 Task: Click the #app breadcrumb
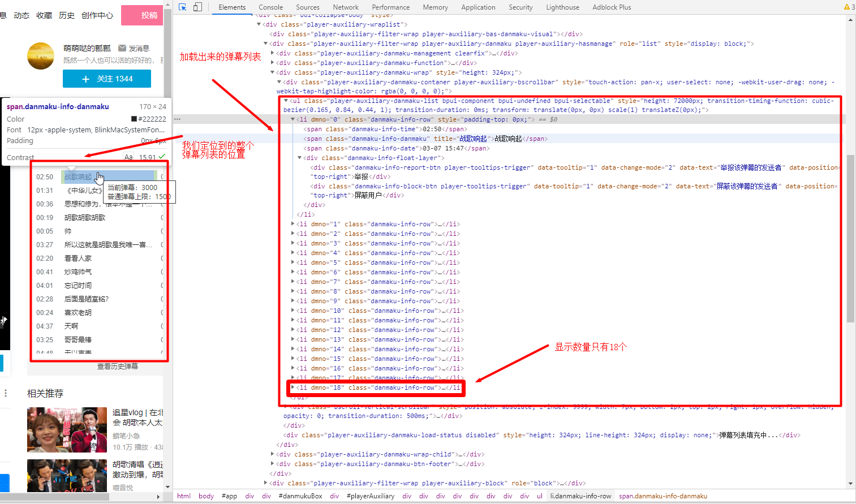(x=229, y=496)
